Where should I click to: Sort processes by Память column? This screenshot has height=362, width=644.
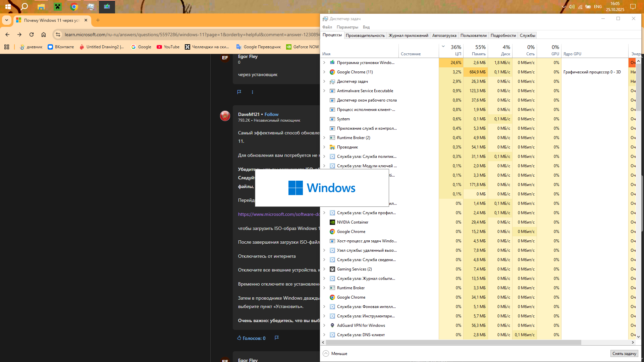tap(475, 50)
